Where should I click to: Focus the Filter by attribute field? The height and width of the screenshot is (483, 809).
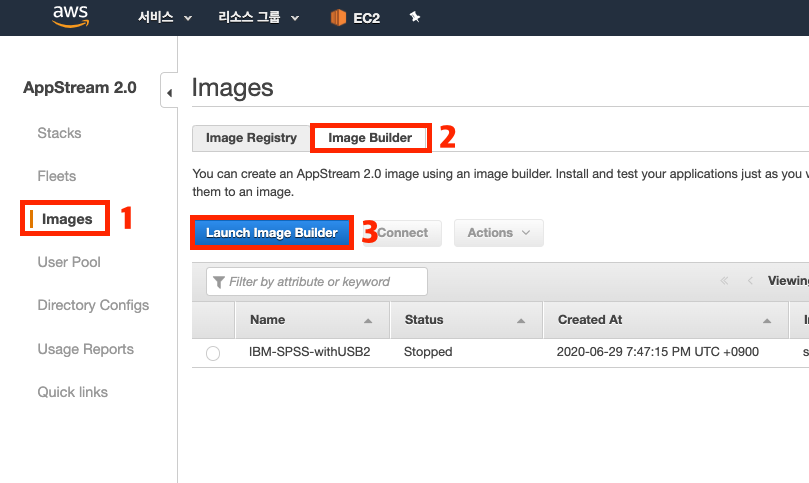pos(317,282)
